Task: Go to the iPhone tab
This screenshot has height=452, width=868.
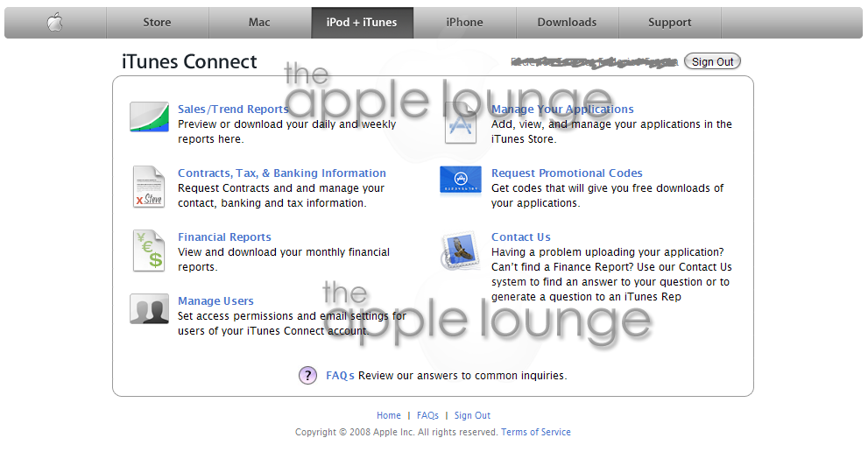Action: (465, 23)
